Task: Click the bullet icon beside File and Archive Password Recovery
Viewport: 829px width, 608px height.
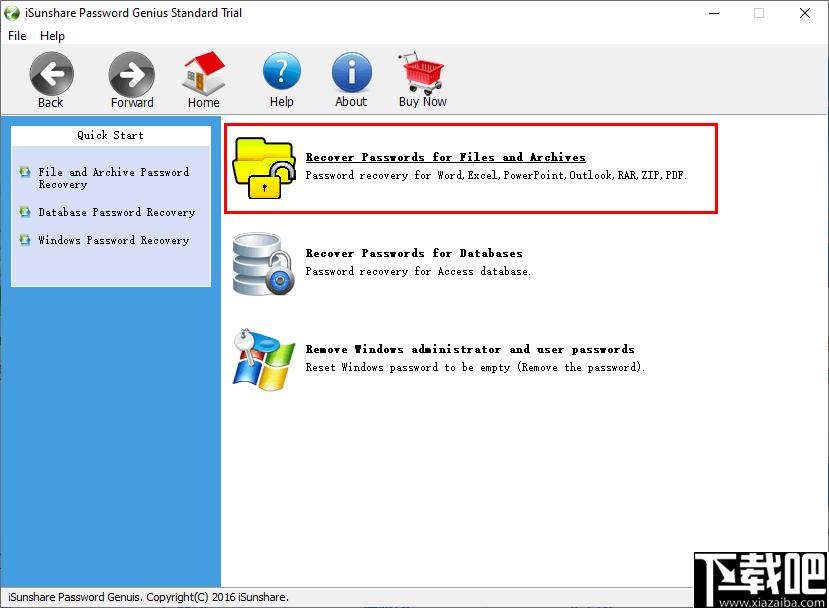Action: click(x=25, y=172)
